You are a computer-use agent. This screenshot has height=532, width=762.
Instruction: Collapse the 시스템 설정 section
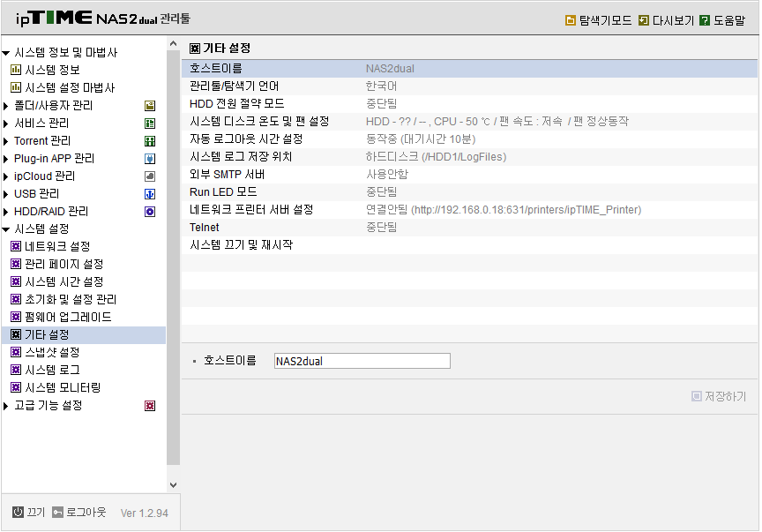pyautogui.click(x=6, y=229)
